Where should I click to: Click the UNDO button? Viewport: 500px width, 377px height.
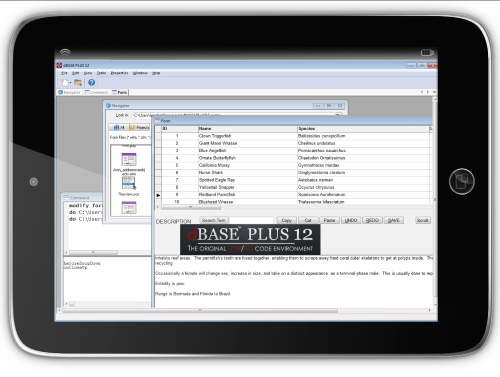(x=351, y=220)
